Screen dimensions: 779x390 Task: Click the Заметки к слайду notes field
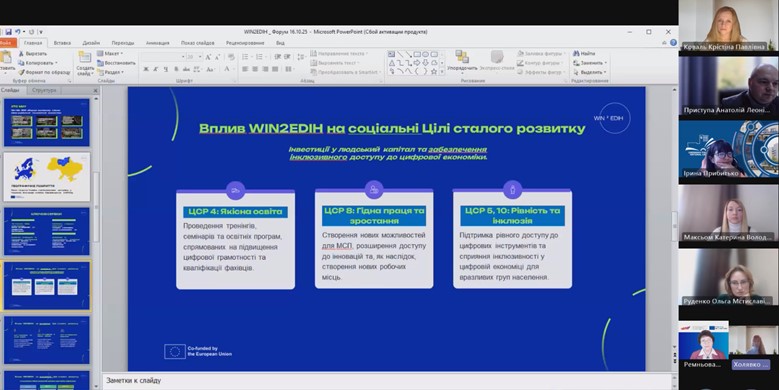pyautogui.click(x=388, y=381)
